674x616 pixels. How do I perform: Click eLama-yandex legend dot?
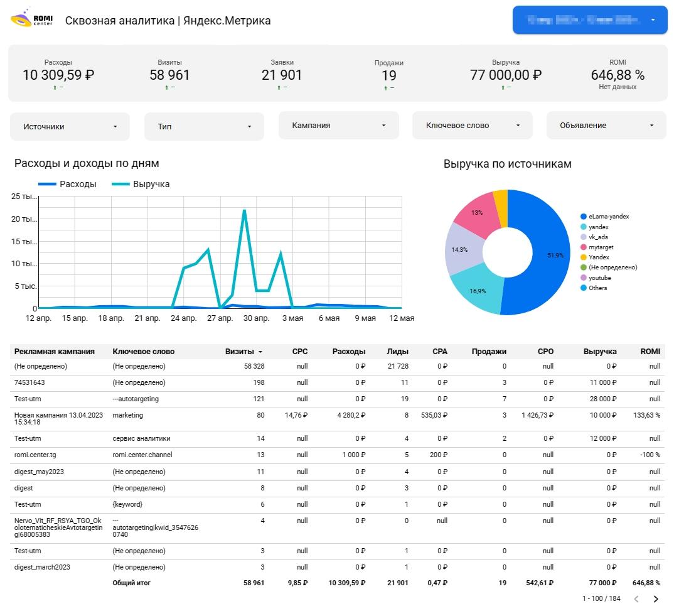click(x=584, y=217)
